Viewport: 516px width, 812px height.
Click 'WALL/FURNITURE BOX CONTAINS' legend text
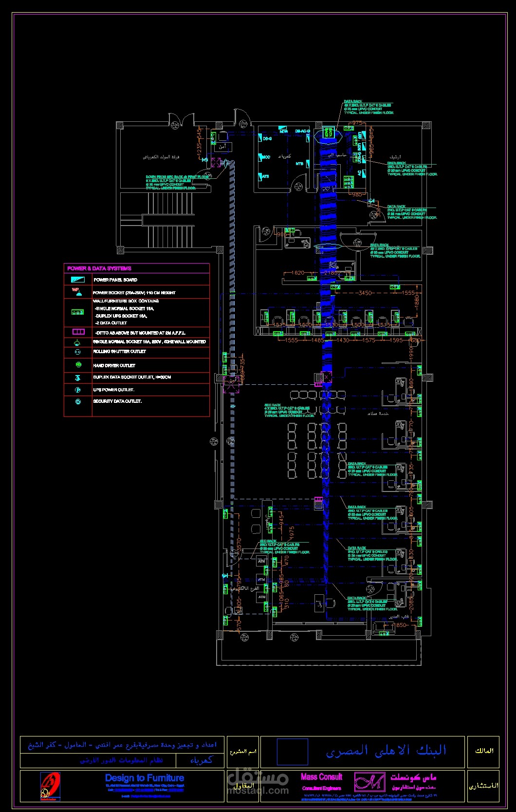[x=126, y=302]
